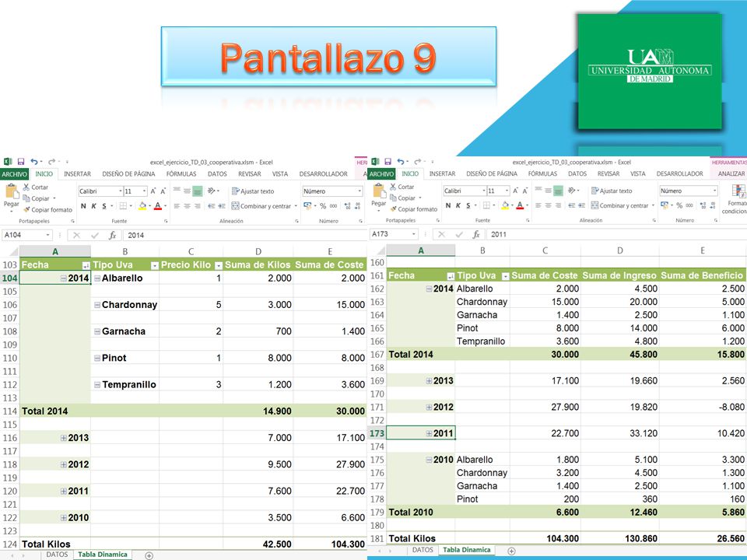Viewport: 747px width, 560px height.
Task: Open ARCHIVO tab in left Excel window
Action: click(14, 173)
